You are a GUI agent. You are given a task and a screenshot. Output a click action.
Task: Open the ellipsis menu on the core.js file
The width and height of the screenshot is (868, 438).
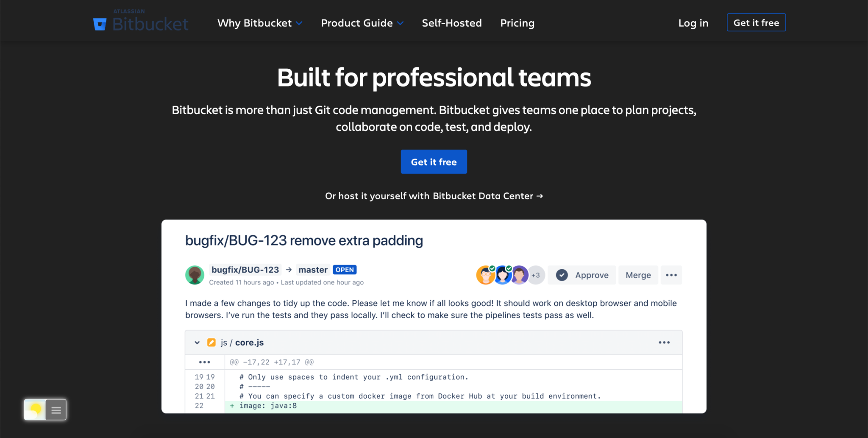(664, 342)
